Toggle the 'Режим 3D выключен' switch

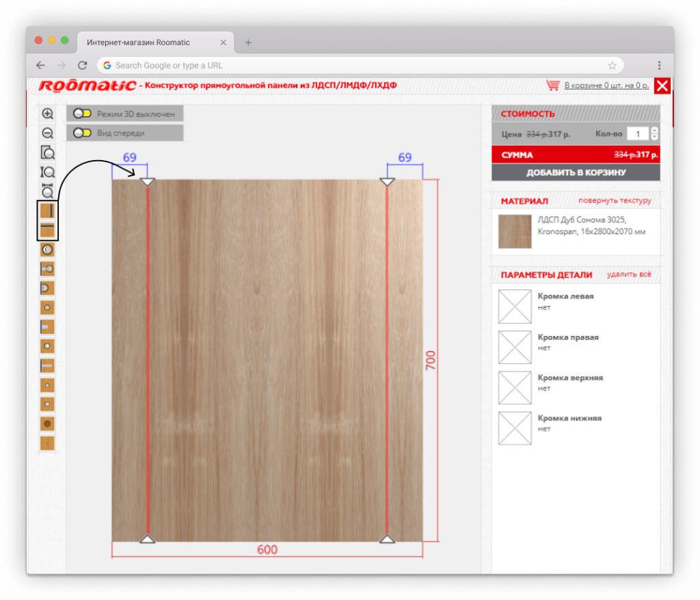[x=82, y=114]
